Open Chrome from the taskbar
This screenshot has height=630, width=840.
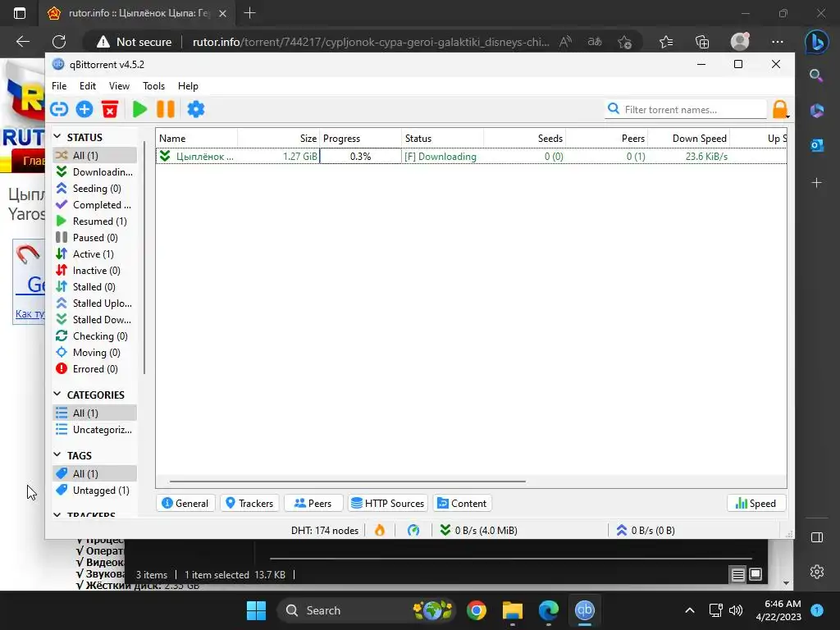[477, 610]
